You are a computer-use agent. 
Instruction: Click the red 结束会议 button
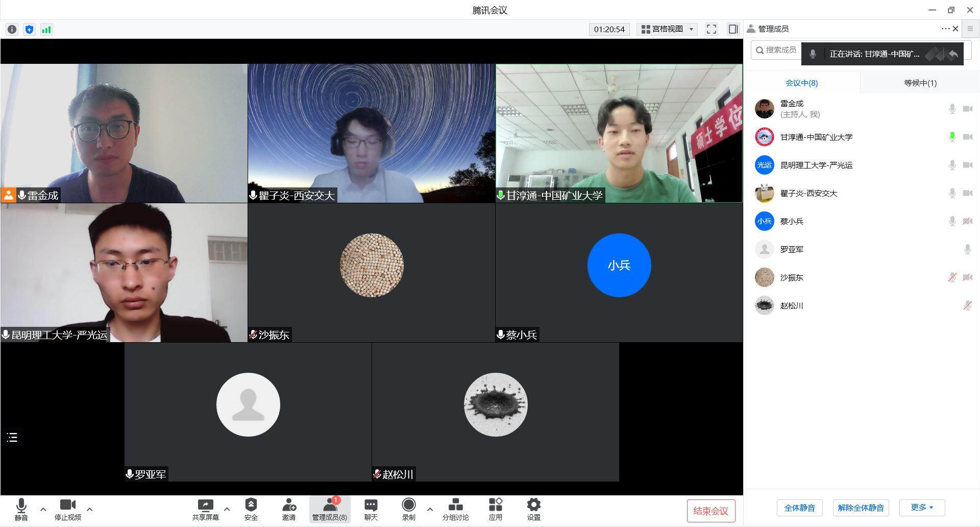click(710, 511)
